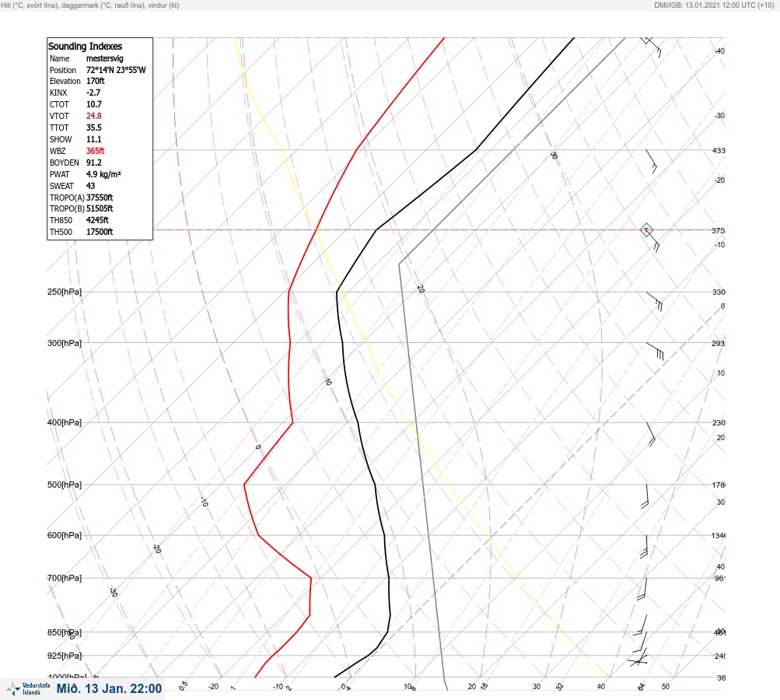This screenshot has height=700, width=780.
Task: Click the height label 230 on right axis
Action: [719, 423]
